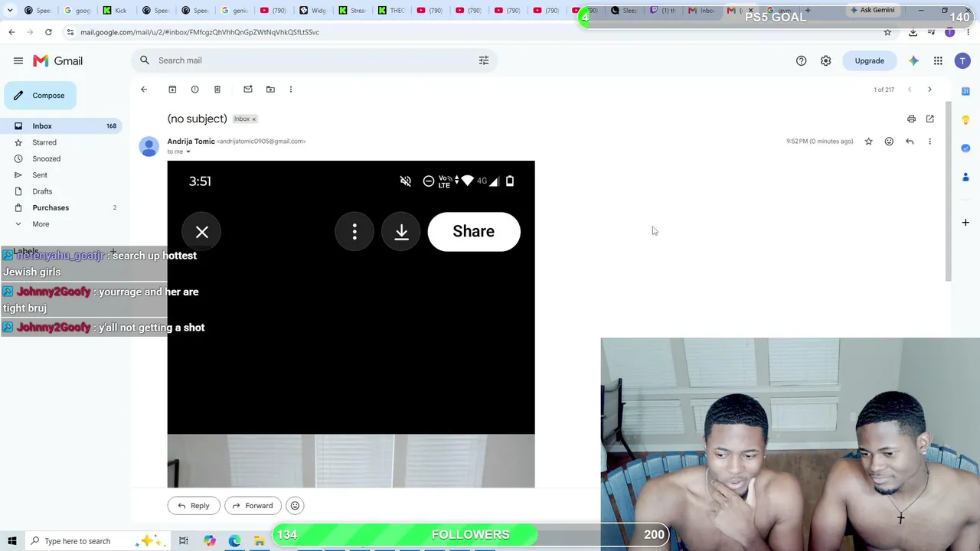Open browser tab search dropdown
The width and height of the screenshot is (980, 551).
tap(10, 11)
